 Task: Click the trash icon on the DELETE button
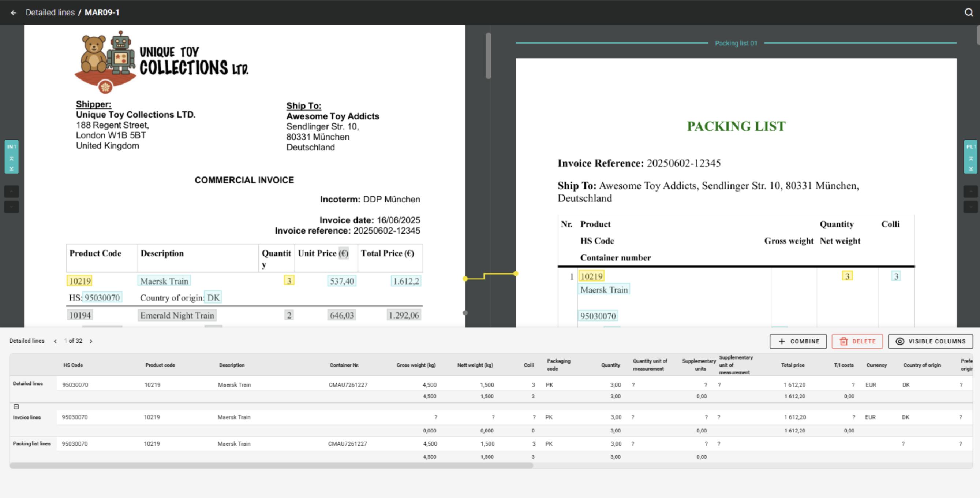(x=845, y=342)
